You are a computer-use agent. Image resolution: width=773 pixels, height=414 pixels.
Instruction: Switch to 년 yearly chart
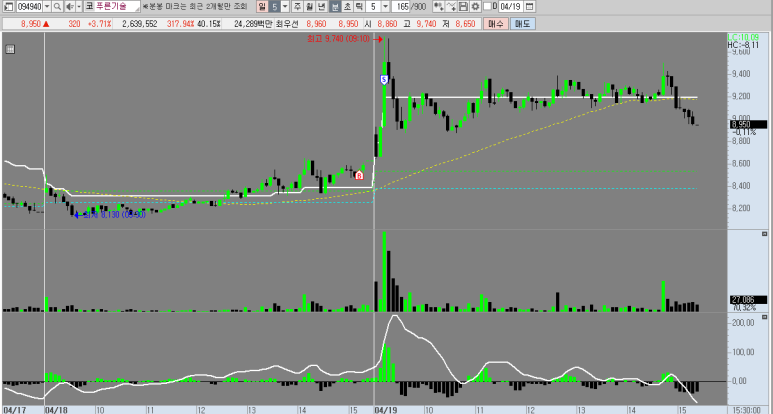click(321, 6)
